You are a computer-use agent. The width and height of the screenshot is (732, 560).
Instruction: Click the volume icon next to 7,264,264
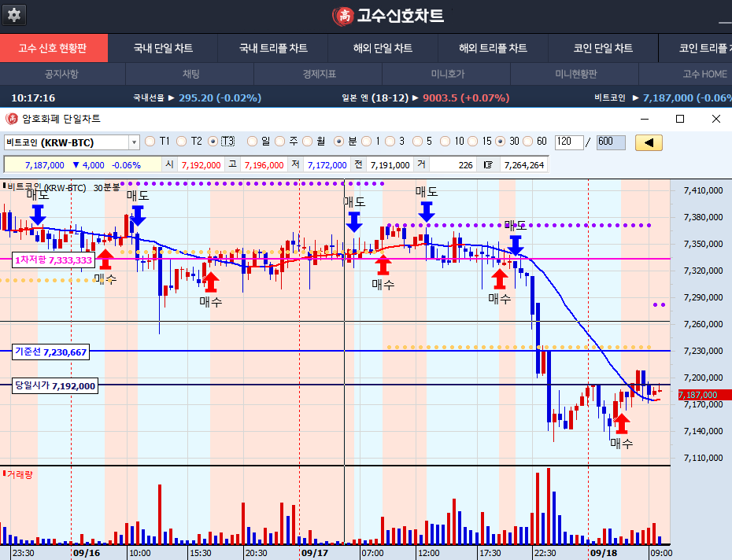488,165
